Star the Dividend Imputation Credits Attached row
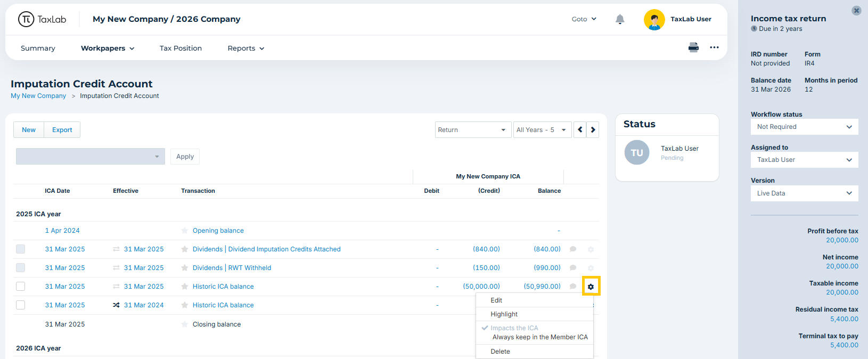Image resolution: width=868 pixels, height=359 pixels. point(185,249)
